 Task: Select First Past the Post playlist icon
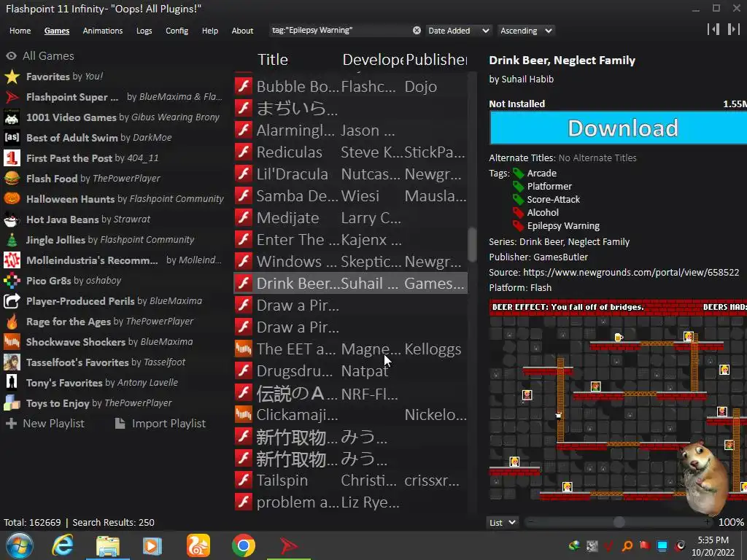pyautogui.click(x=12, y=158)
